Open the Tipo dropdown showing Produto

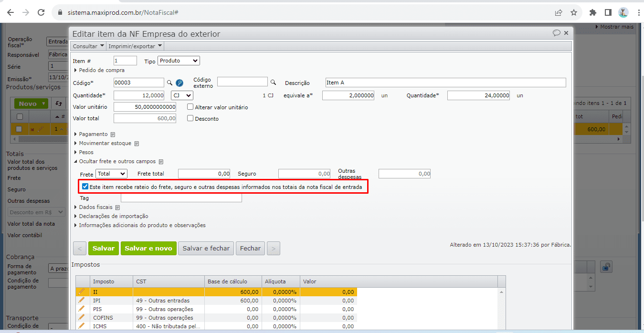(x=179, y=61)
